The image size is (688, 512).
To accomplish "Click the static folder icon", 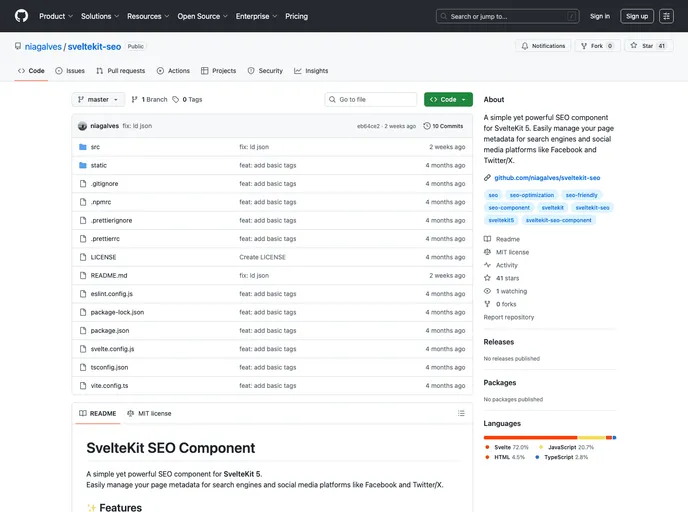I will coord(82,165).
